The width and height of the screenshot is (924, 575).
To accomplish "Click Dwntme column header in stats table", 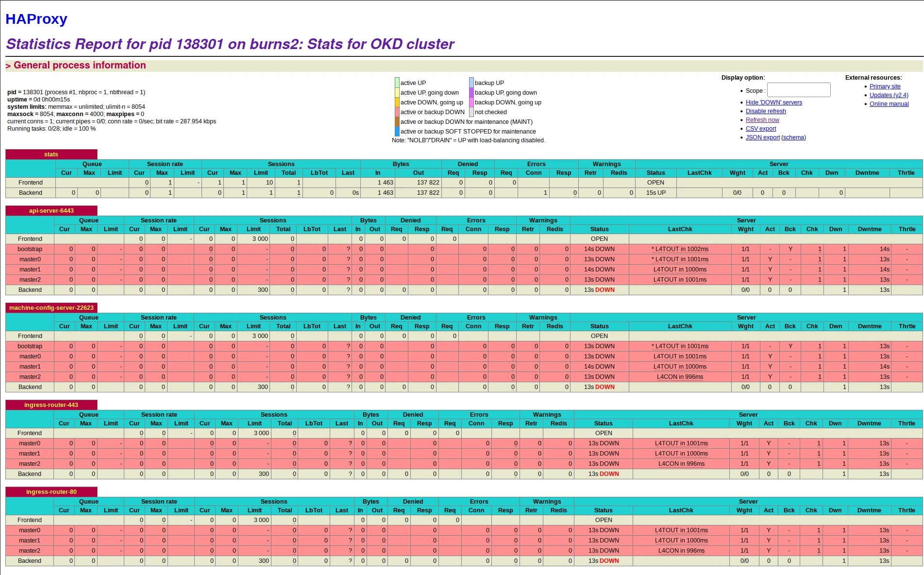I will tap(867, 173).
